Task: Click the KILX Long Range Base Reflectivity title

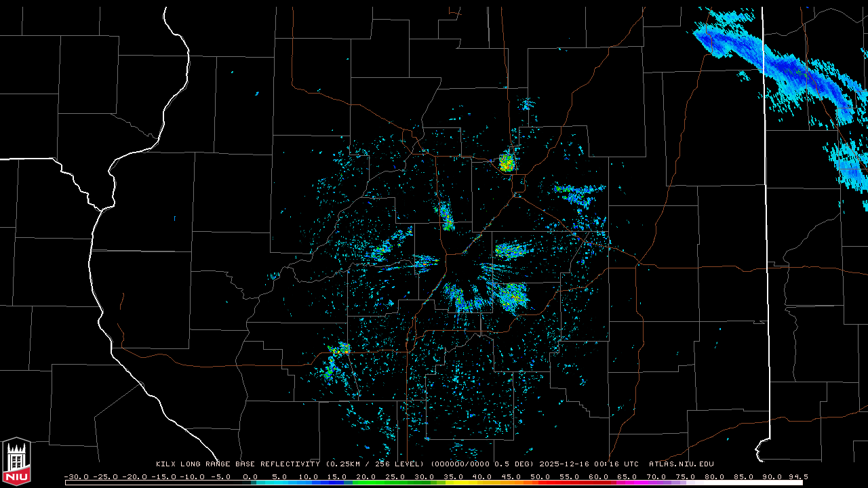Action: point(237,464)
